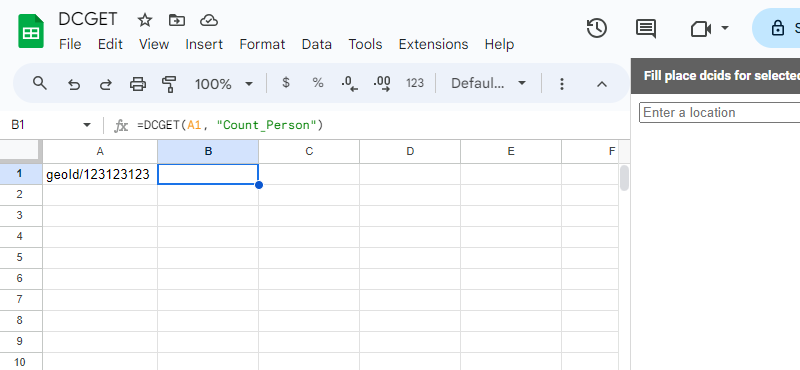
Task: Start a meeting with camera icon
Action: click(701, 29)
